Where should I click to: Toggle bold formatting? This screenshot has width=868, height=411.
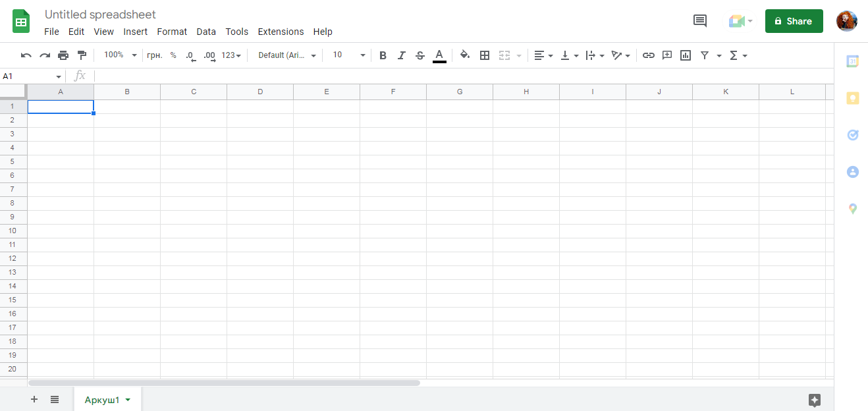[x=383, y=55]
